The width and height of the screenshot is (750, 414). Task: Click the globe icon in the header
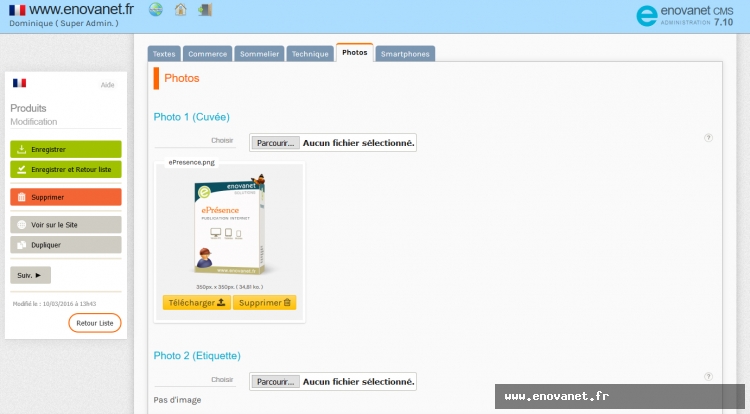pos(155,9)
